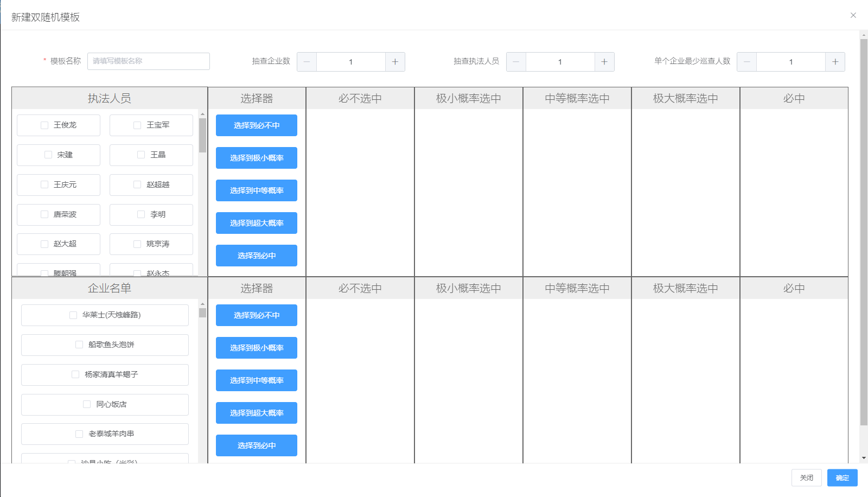Click the 确定 confirm button
The height and width of the screenshot is (497, 868).
click(842, 477)
